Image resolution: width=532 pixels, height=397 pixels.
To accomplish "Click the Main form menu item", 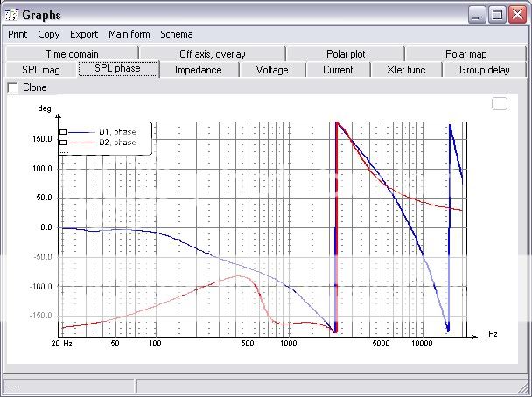I will (x=129, y=35).
